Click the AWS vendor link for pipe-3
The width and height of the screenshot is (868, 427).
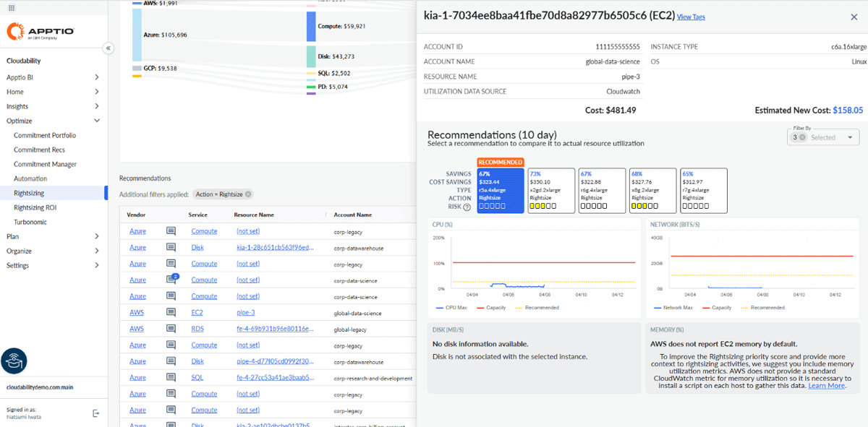pos(137,312)
